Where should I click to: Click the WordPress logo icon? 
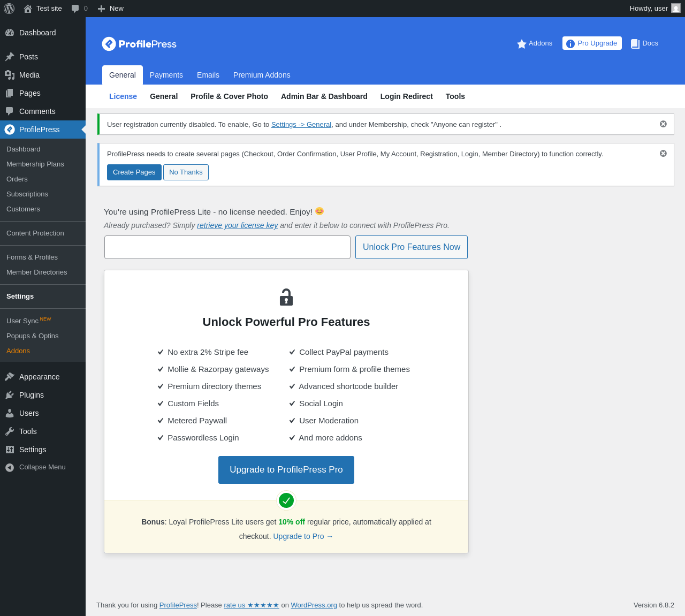click(x=9, y=9)
